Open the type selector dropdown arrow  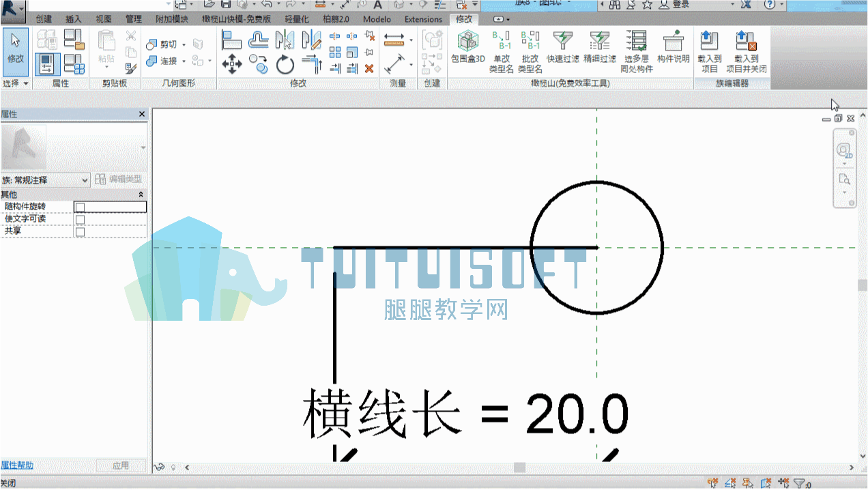pos(143,147)
